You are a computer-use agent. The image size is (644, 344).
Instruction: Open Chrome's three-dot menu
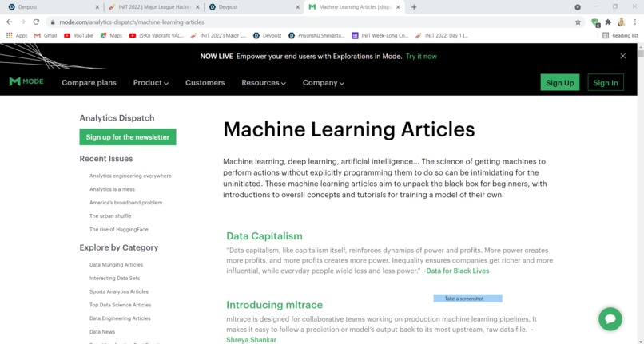click(x=635, y=22)
